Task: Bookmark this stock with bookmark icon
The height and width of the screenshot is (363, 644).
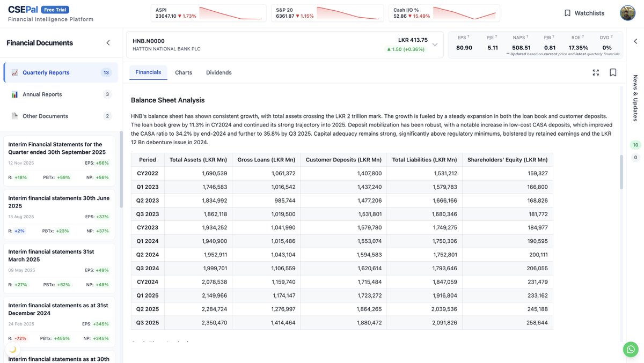Action: (613, 72)
